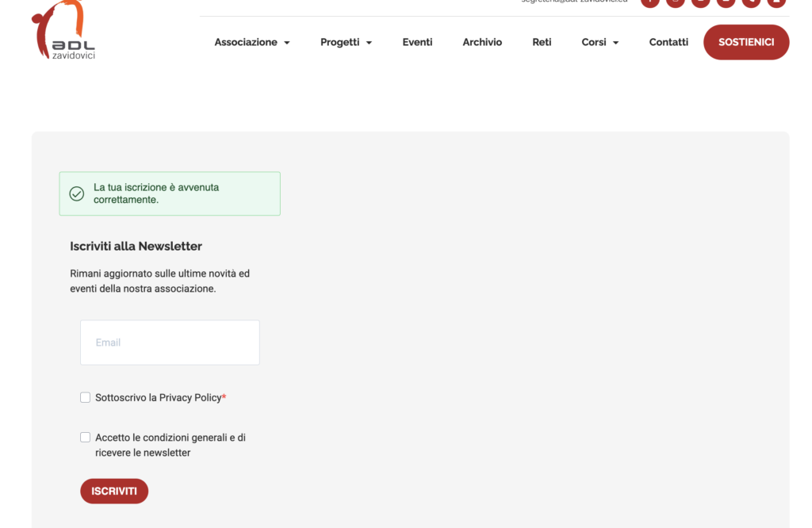The image size is (812, 528).
Task: Open the Archivio menu item
Action: [482, 42]
